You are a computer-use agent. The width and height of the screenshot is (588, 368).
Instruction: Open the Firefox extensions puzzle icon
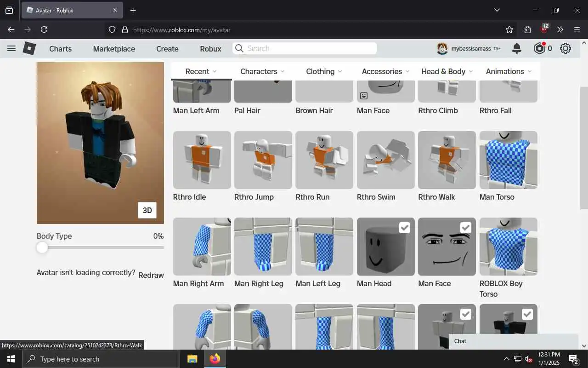pos(527,29)
